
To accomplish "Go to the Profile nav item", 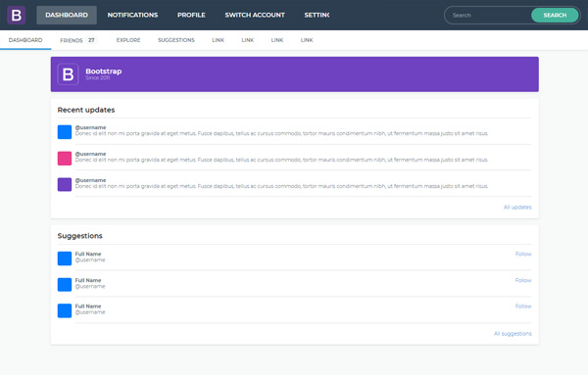I will (191, 15).
